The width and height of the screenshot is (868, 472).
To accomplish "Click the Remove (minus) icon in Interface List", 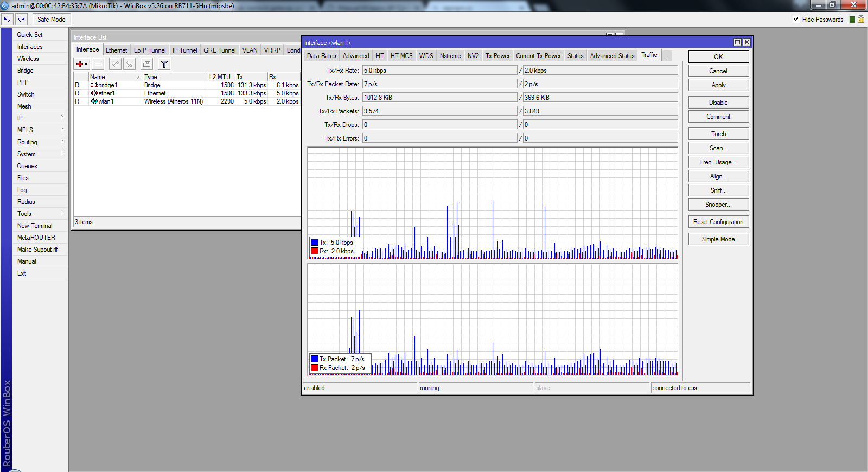I will click(98, 64).
